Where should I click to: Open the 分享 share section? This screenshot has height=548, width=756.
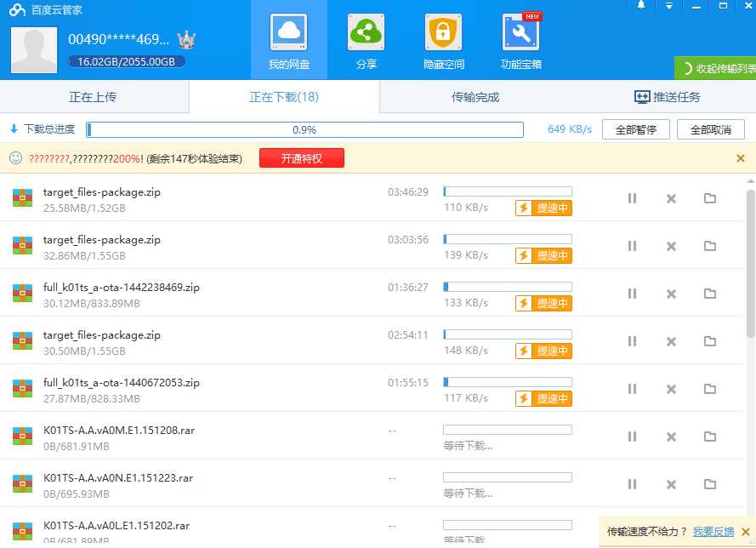pyautogui.click(x=366, y=40)
